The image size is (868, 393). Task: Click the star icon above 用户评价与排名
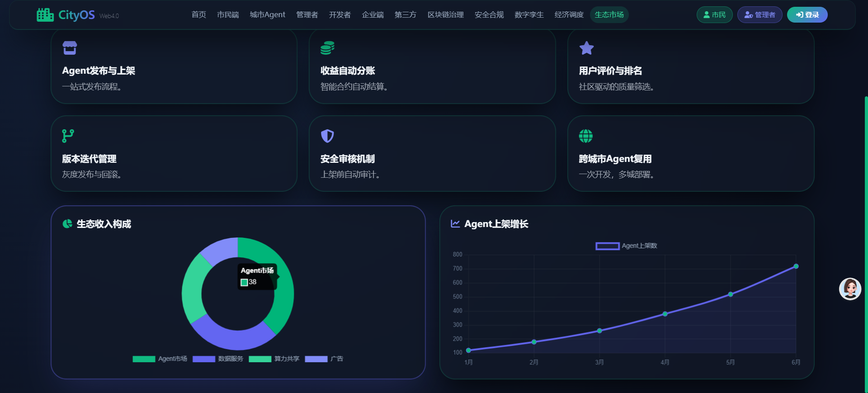586,48
